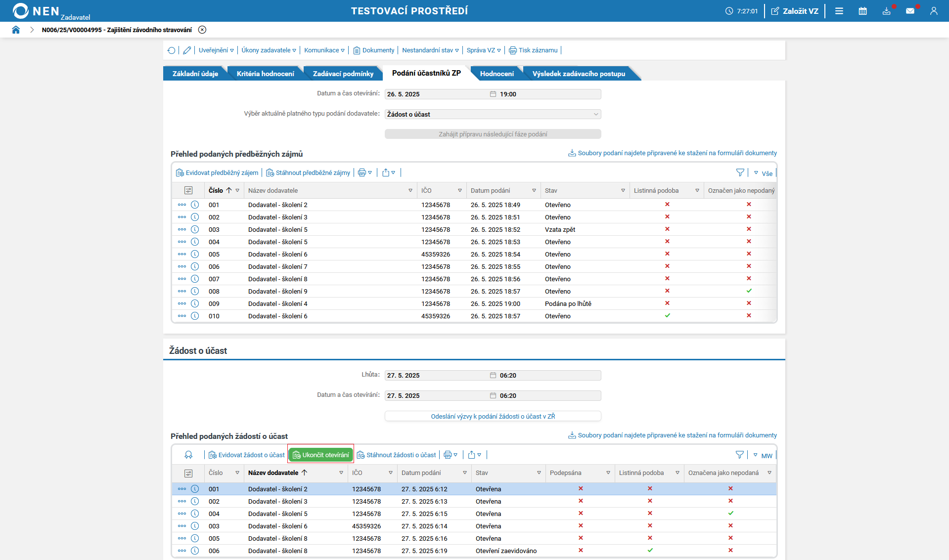
Task: Click the filter icon in preliminary interests table
Action: (x=740, y=172)
